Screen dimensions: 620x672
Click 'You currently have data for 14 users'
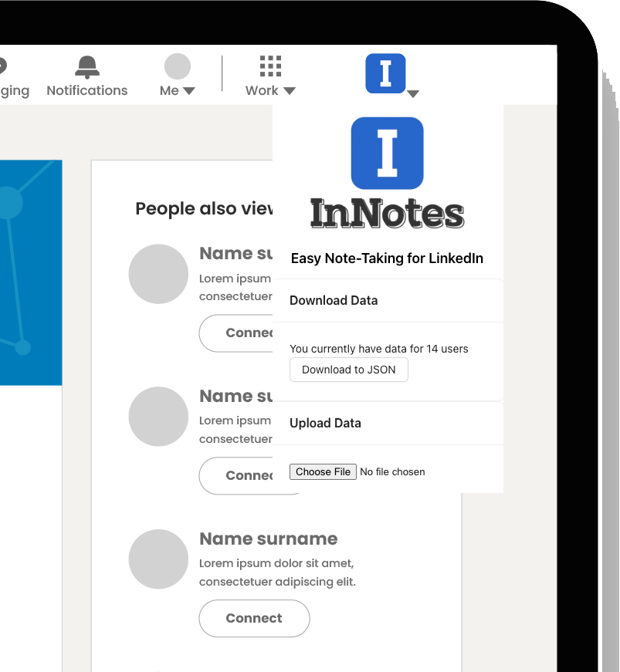coord(378,349)
